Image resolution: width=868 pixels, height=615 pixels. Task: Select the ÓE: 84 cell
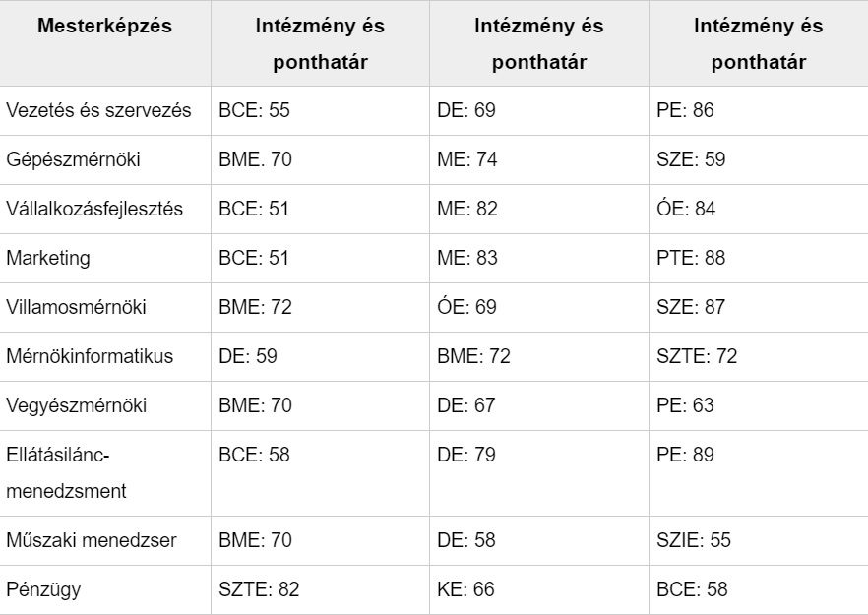(684, 209)
